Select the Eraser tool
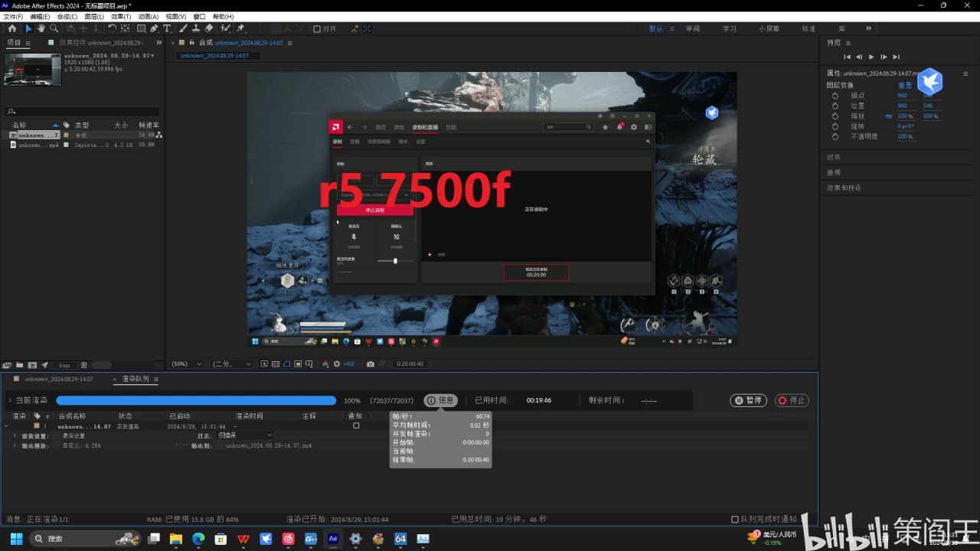This screenshot has width=980, height=551. [x=209, y=28]
